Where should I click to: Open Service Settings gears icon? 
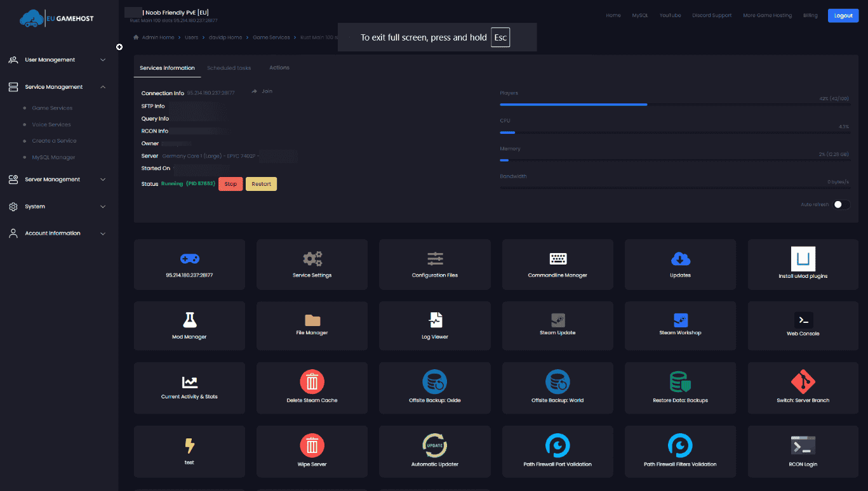pyautogui.click(x=312, y=259)
